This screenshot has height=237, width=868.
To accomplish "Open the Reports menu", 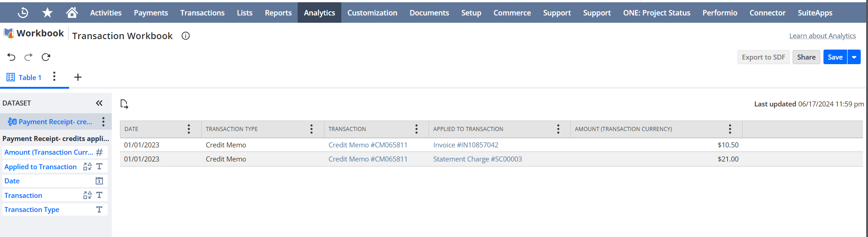I will tap(278, 13).
